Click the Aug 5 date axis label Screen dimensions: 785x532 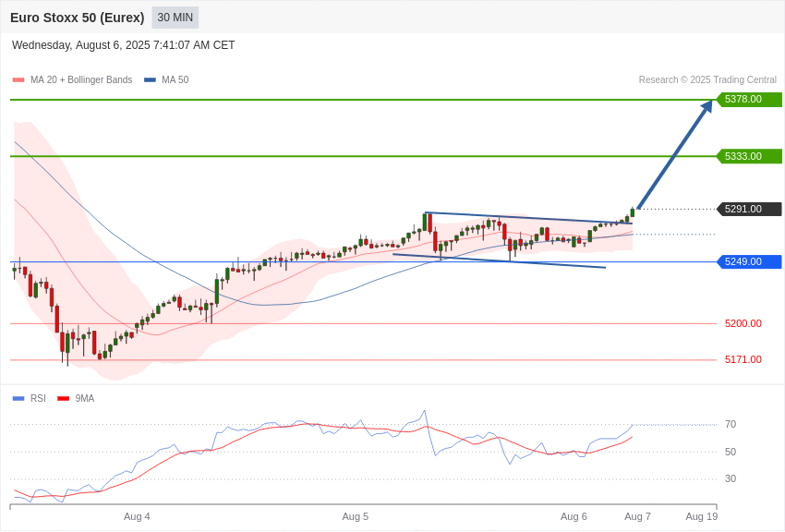pos(355,516)
